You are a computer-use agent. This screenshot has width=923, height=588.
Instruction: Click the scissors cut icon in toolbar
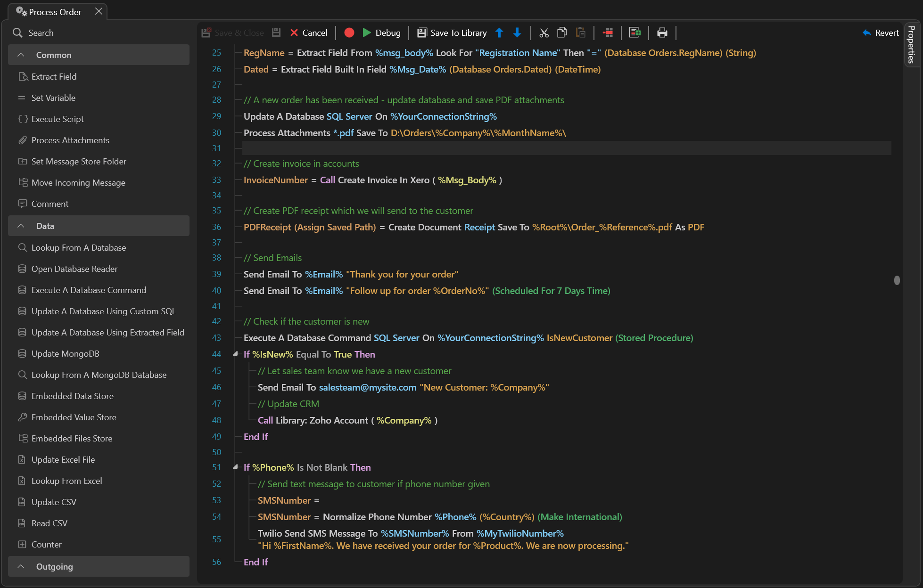click(543, 33)
